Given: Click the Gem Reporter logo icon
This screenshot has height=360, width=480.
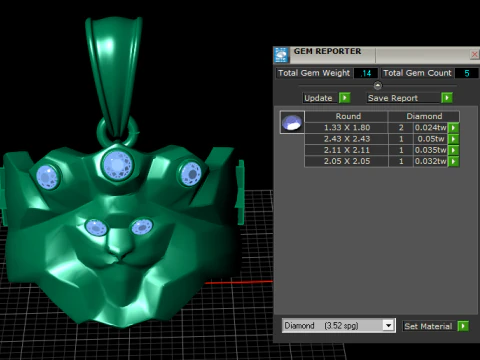Looking at the screenshot, I should 281,55.
